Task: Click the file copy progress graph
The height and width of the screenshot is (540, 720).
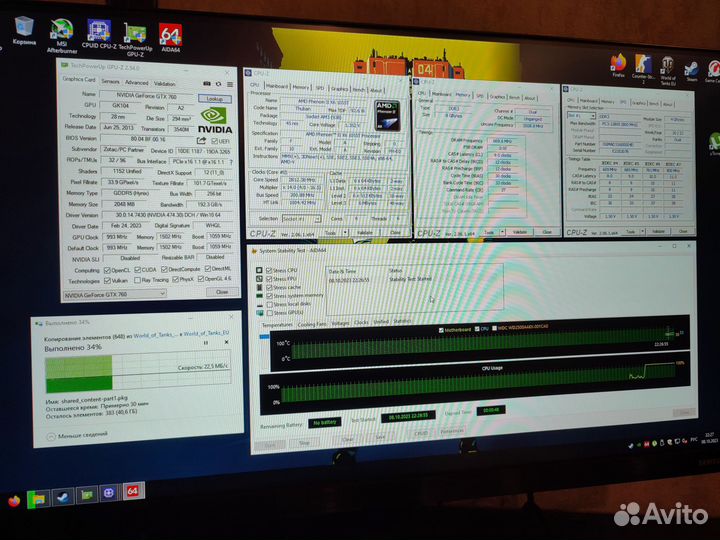Action: coord(138,372)
